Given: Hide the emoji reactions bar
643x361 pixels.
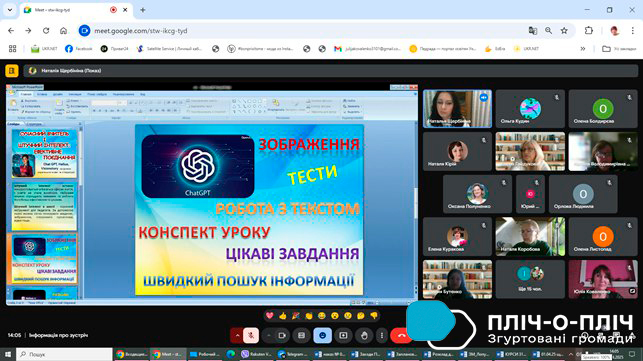Looking at the screenshot, I should point(322,336).
